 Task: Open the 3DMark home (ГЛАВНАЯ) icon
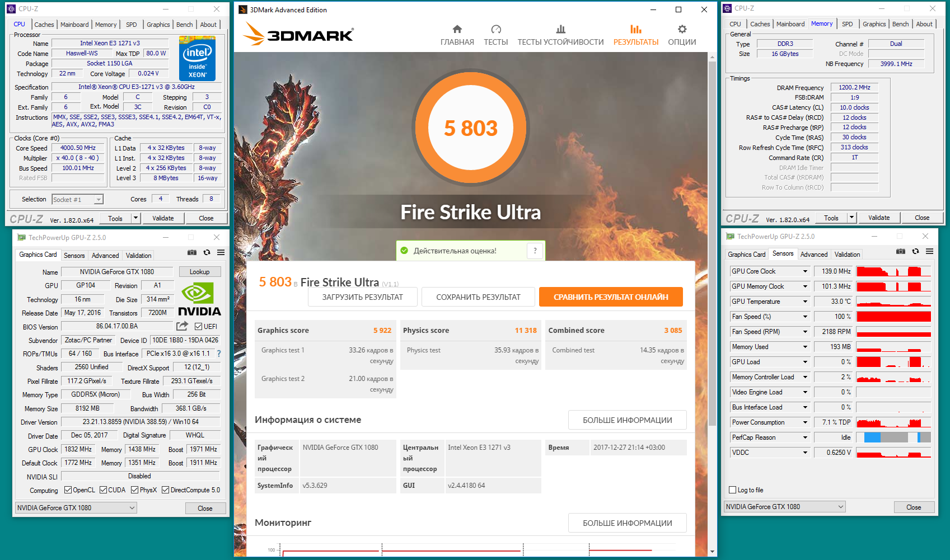[457, 29]
